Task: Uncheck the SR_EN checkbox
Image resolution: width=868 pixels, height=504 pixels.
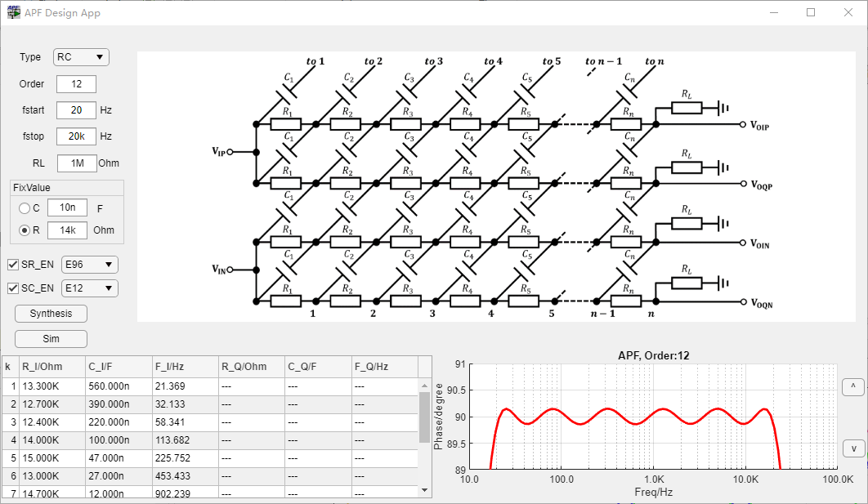Action: (x=14, y=264)
